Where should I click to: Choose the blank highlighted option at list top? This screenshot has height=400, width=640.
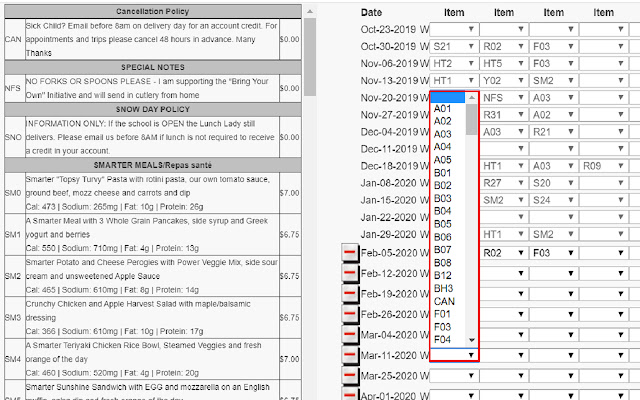click(448, 97)
